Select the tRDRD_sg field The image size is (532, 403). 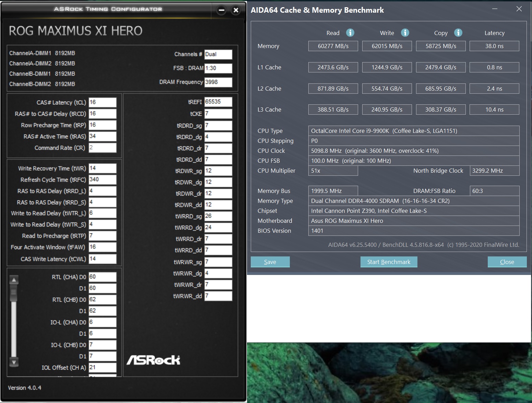(x=218, y=126)
